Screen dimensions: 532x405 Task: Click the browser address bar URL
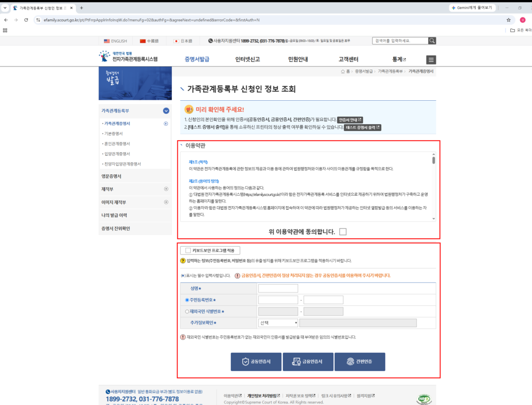pyautogui.click(x=152, y=20)
